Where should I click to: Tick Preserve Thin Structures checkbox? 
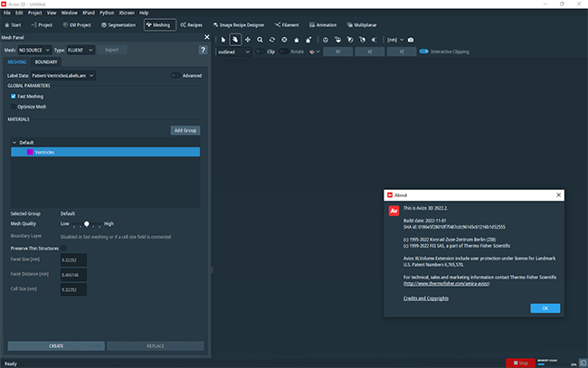coord(63,248)
